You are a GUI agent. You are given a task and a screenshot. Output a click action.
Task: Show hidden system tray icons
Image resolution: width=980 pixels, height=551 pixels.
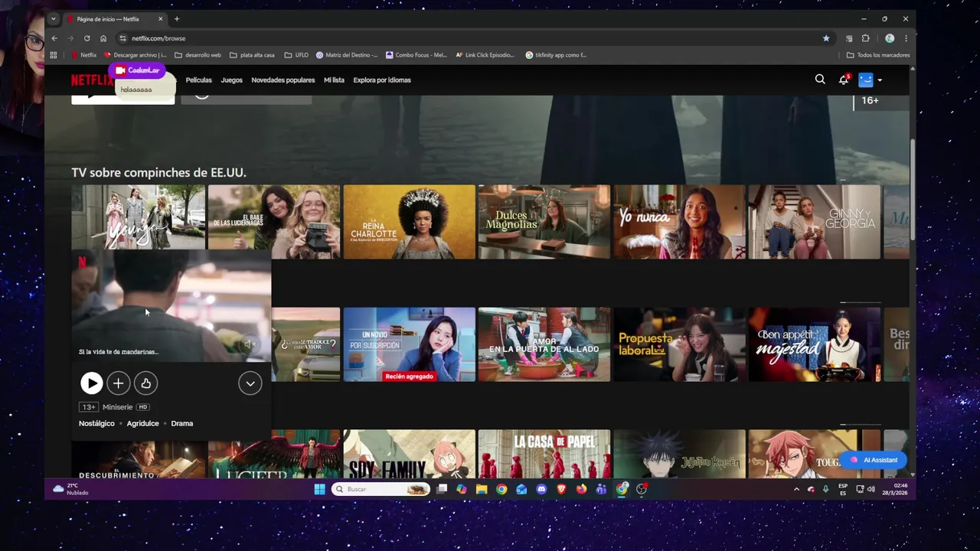796,489
